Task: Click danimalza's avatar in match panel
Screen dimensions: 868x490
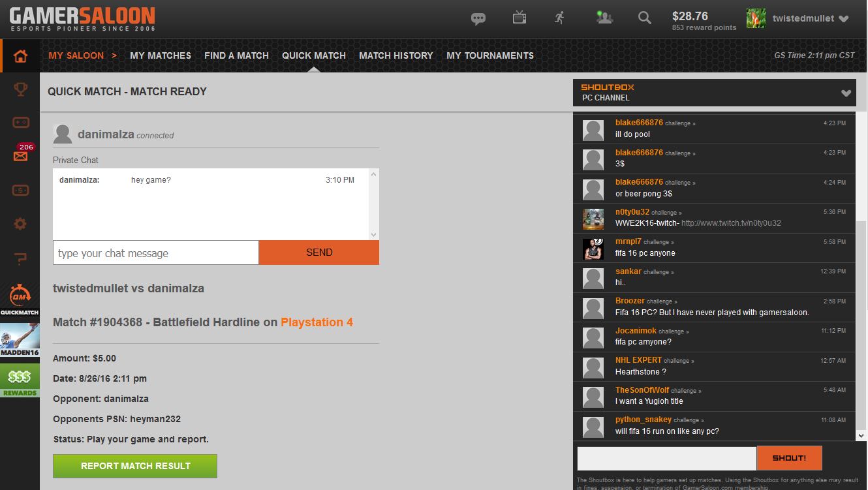Action: coord(63,134)
